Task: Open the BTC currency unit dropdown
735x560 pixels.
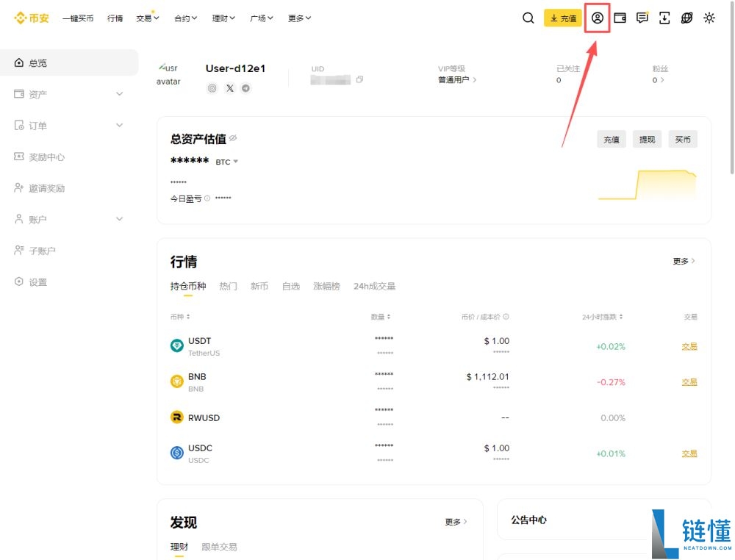Action: [x=227, y=162]
